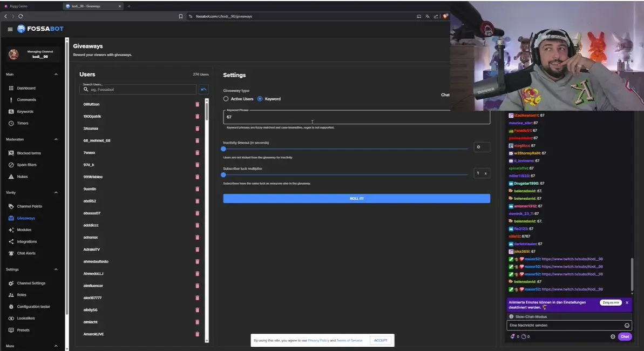Click Zeig es mir button in chat
The height and width of the screenshot is (351, 644).
click(611, 302)
